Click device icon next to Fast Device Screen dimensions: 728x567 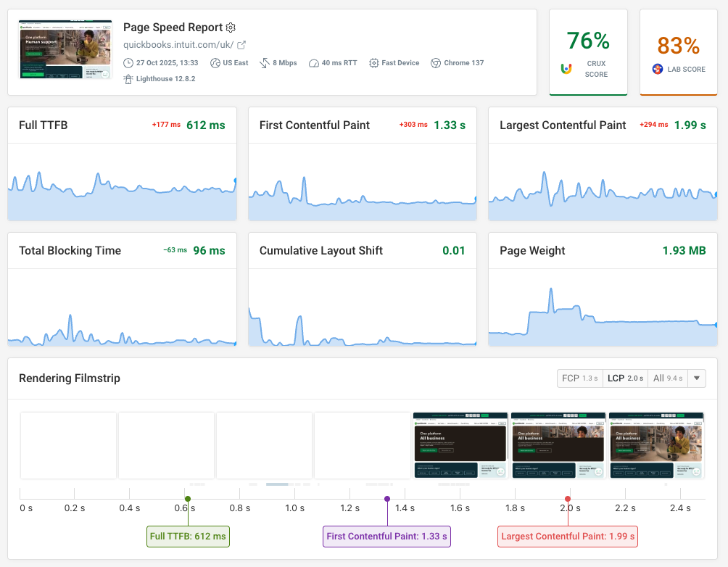tap(374, 63)
